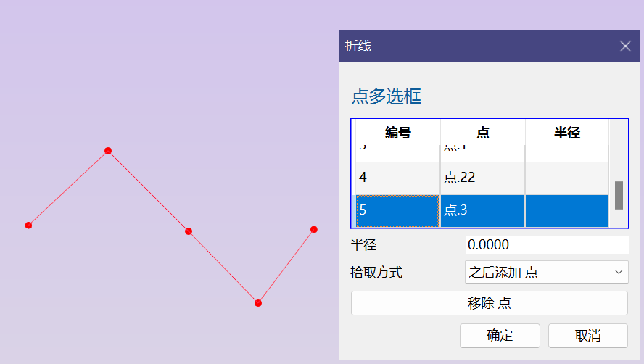Select the 点.3 cell in row 5
644x364 pixels.
point(482,210)
